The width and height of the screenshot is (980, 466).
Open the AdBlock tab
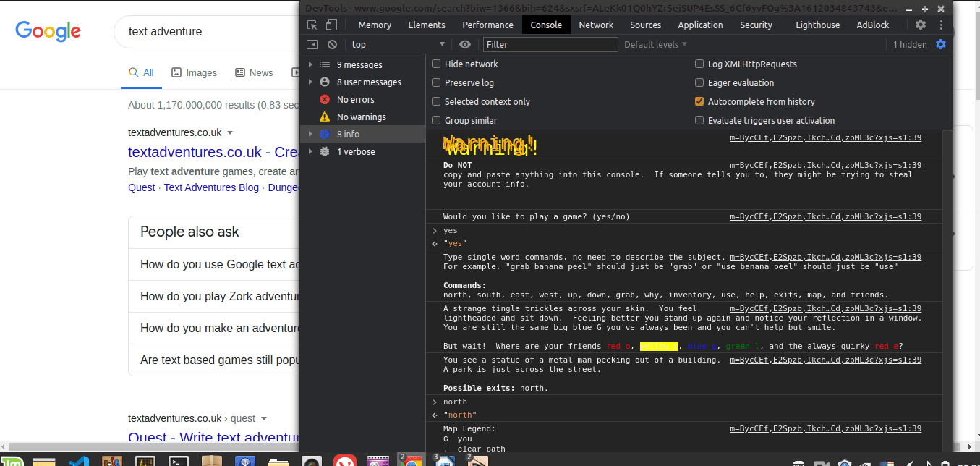tap(873, 25)
